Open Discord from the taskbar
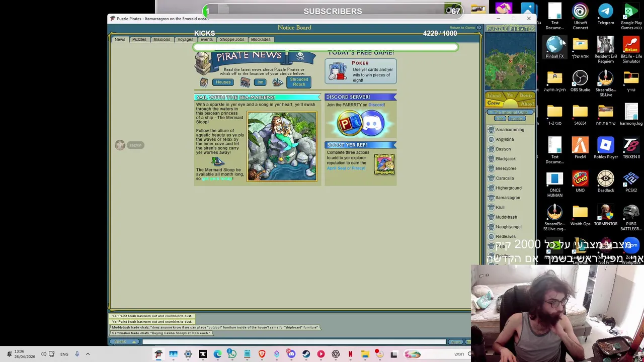Viewport: 644px width, 362px height. coord(291,354)
